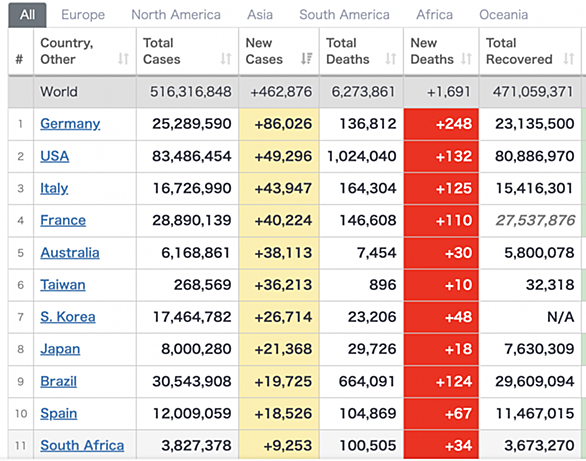586x461 pixels.
Task: Open the South America tab
Action: (x=344, y=15)
